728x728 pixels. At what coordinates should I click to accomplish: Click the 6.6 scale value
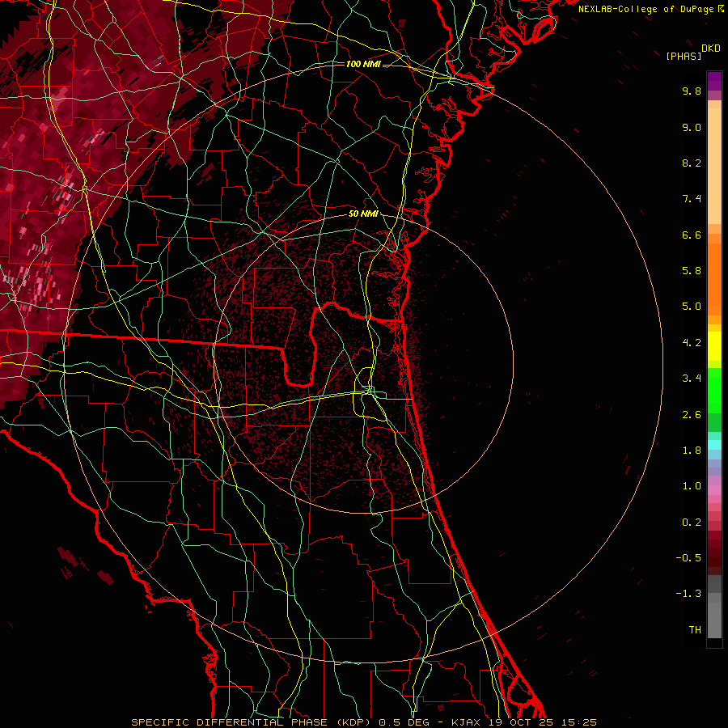pos(692,235)
